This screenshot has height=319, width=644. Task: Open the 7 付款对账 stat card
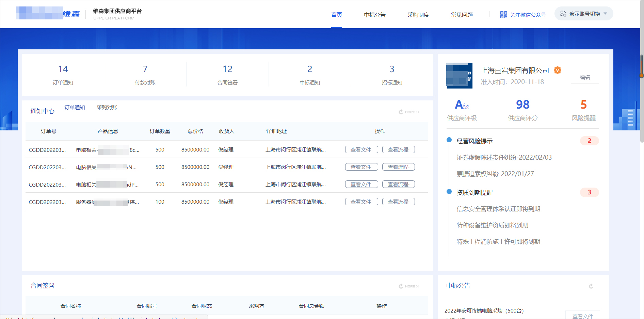pyautogui.click(x=145, y=75)
